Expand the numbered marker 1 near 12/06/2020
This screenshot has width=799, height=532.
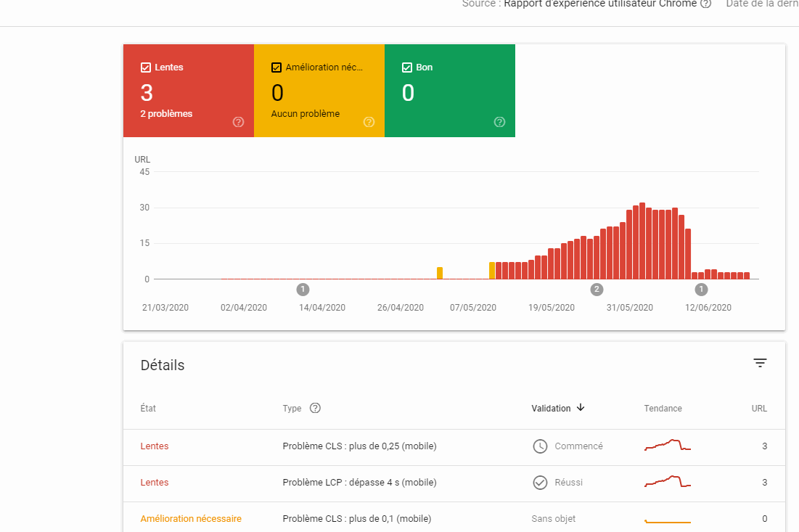tap(701, 289)
